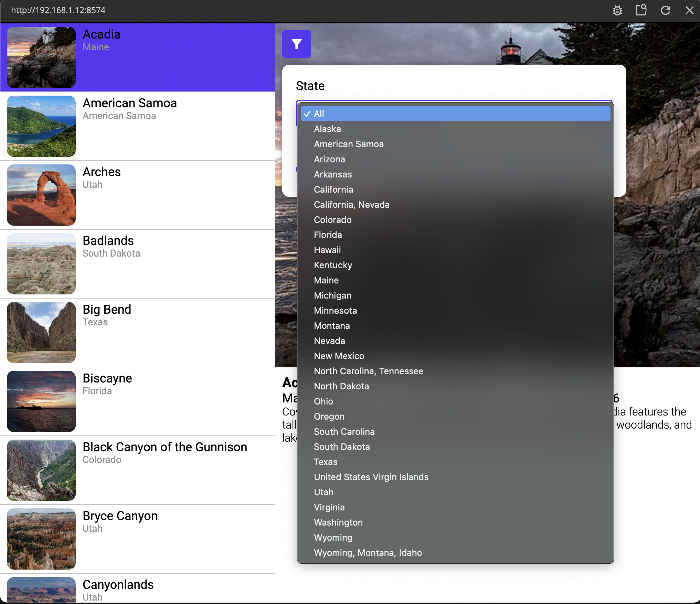700x604 pixels.
Task: Click the open in external window icon
Action: [x=641, y=10]
